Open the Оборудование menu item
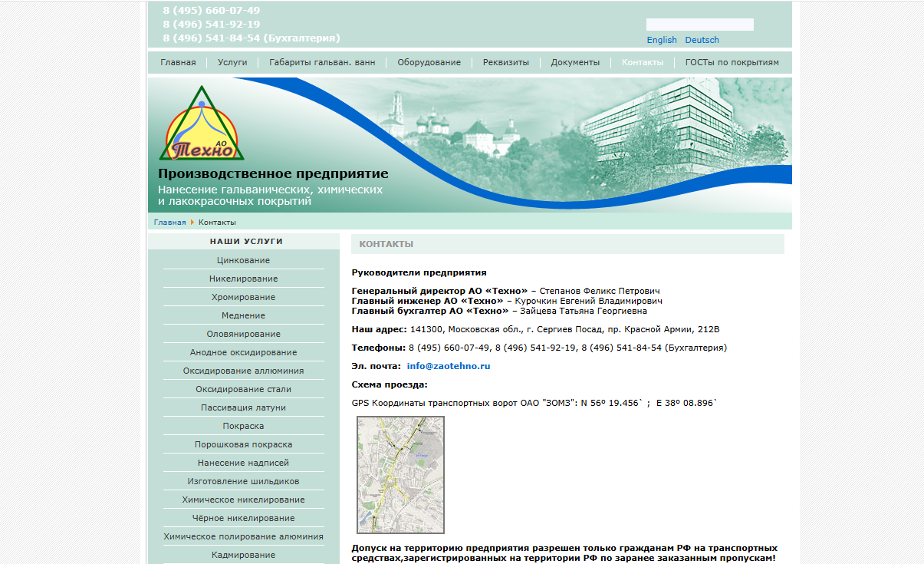924x564 pixels. tap(429, 63)
